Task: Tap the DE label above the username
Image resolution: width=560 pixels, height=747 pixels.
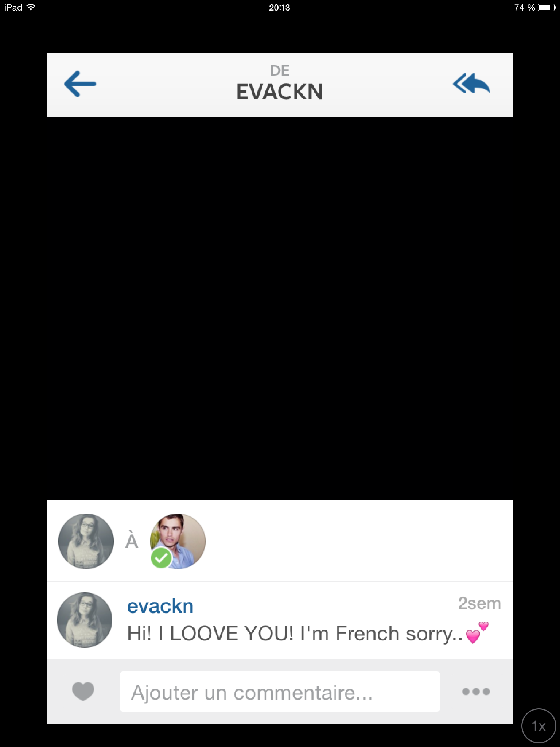Action: coord(280,71)
